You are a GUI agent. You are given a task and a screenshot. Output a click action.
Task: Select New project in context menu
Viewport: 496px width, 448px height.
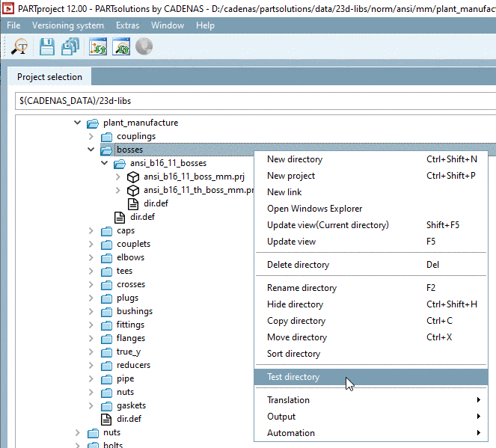tap(291, 176)
